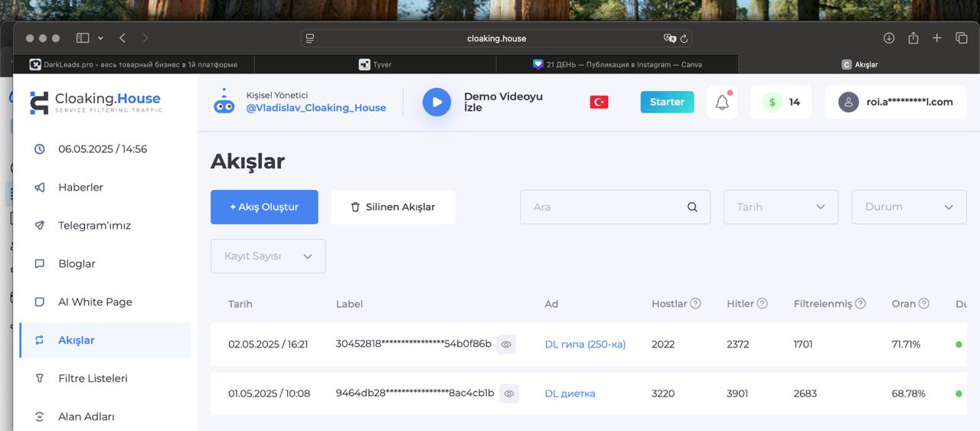Viewport: 980px width, 431px height.
Task: Play the demo video
Action: (x=436, y=102)
